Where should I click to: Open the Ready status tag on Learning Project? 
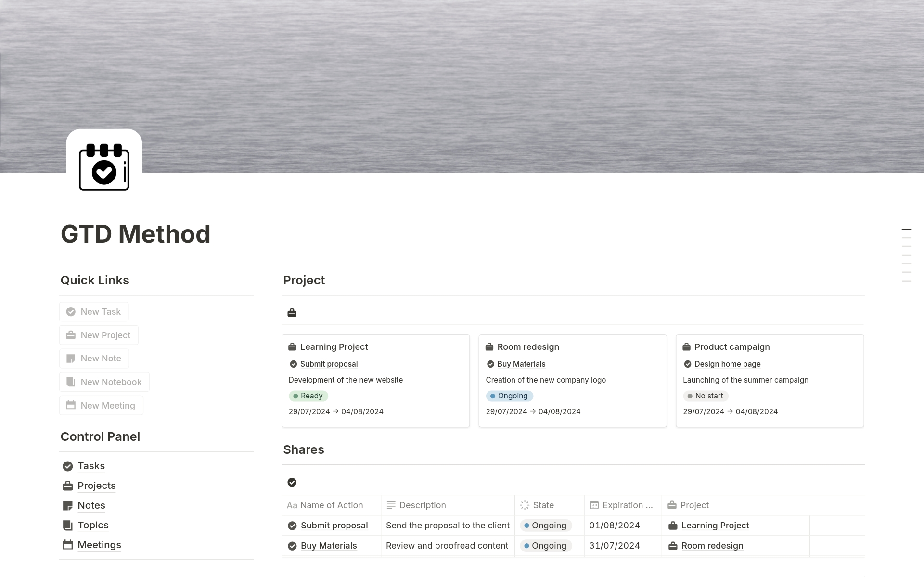pyautogui.click(x=308, y=396)
